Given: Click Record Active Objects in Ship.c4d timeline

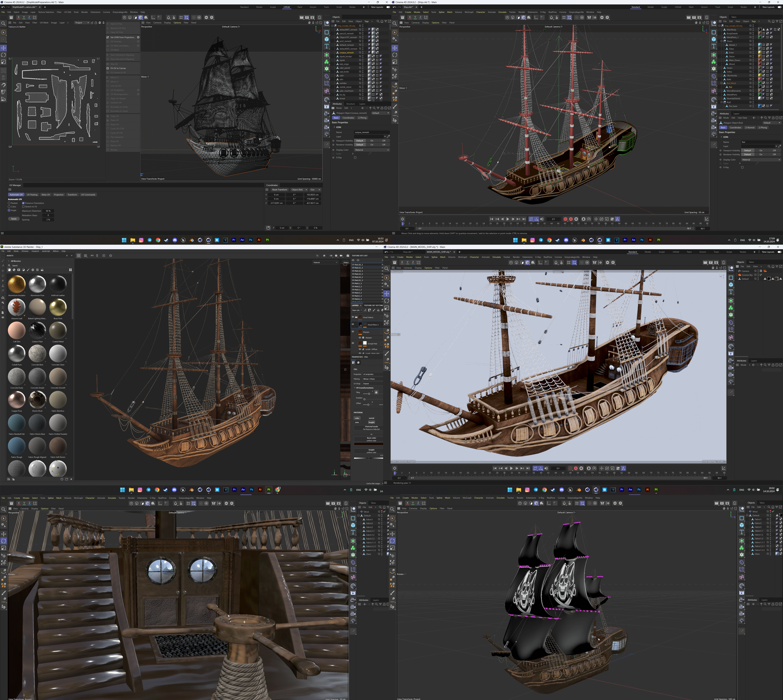Looking at the screenshot, I should pyautogui.click(x=565, y=219).
